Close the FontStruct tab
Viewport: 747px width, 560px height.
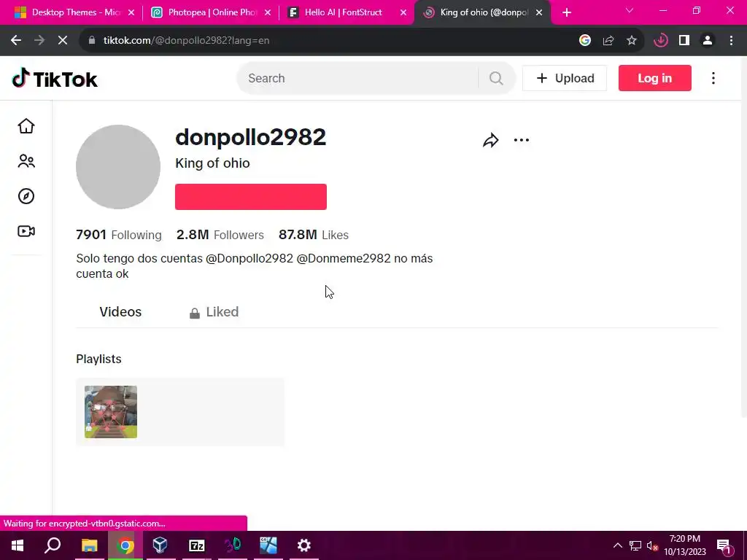coord(403,12)
